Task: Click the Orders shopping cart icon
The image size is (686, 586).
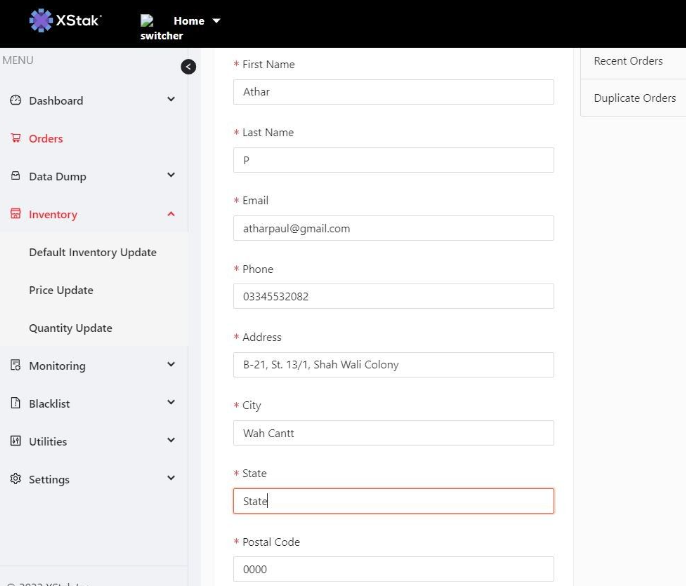Action: 15,139
